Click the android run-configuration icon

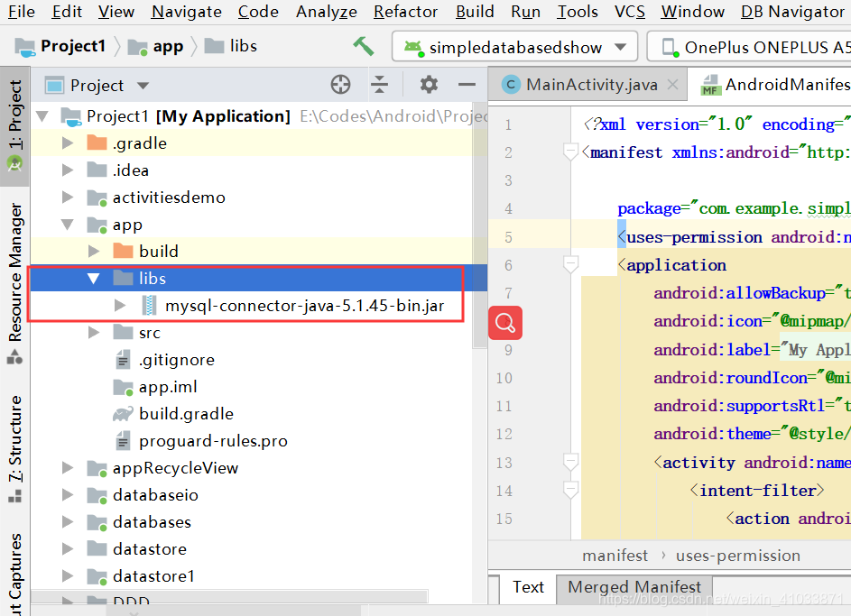point(413,48)
